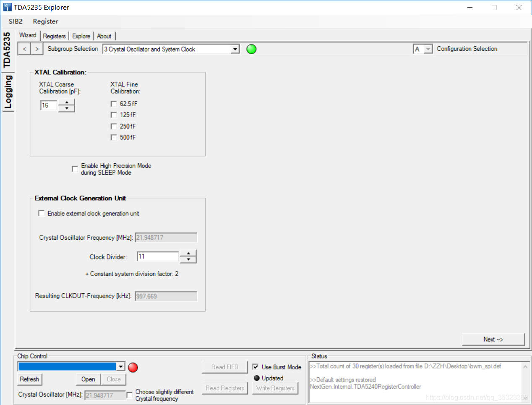Click the XTAL Coarse Calibration input field
This screenshot has width=532, height=405.
pos(49,105)
